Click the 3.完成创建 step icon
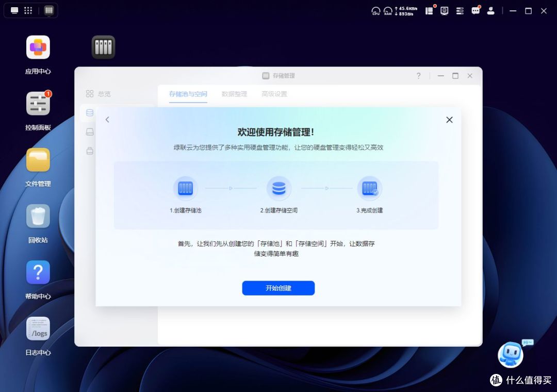Image resolution: width=557 pixels, height=392 pixels. [370, 188]
